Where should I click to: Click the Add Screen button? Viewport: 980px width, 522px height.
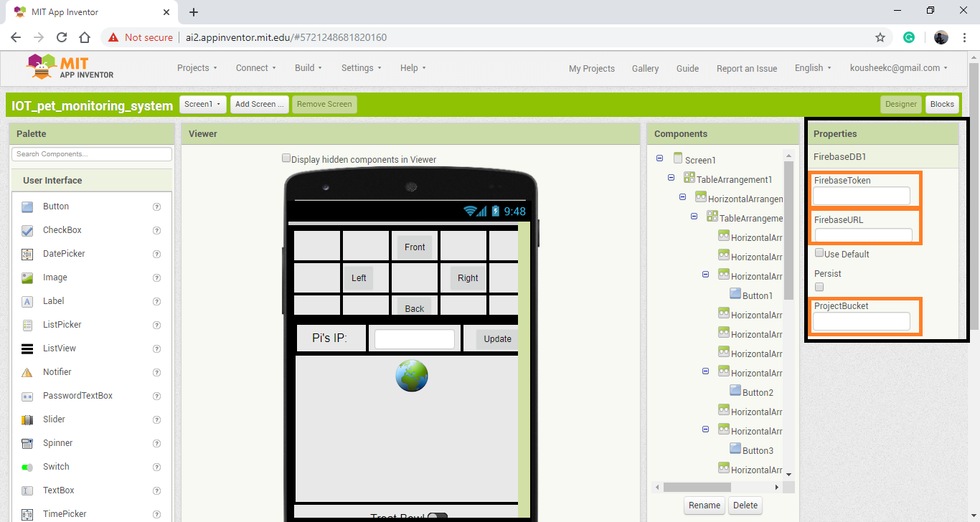tap(259, 104)
